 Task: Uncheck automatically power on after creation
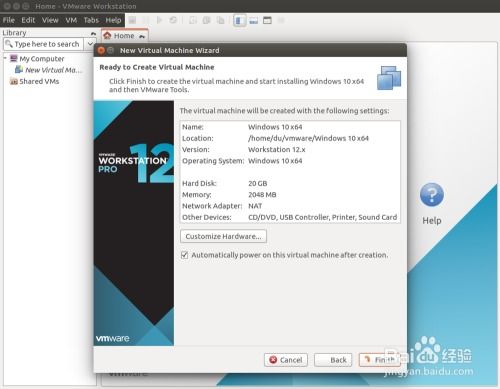pyautogui.click(x=184, y=255)
